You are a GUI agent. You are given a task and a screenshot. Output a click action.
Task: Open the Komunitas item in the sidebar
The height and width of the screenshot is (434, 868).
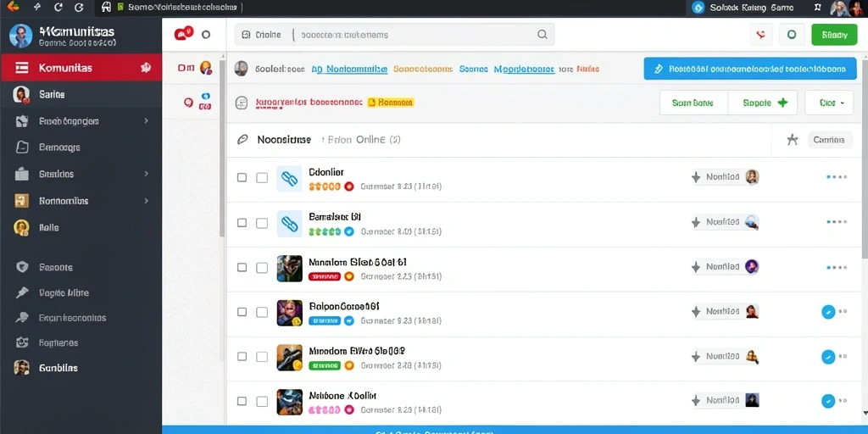pos(81,68)
